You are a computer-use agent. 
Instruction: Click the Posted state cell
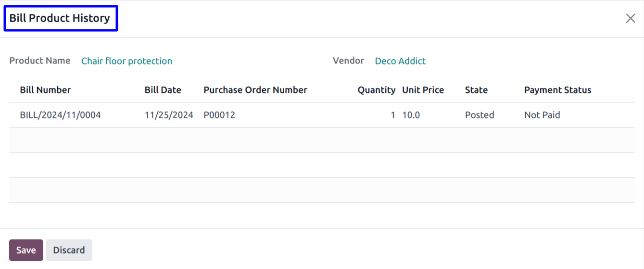480,115
